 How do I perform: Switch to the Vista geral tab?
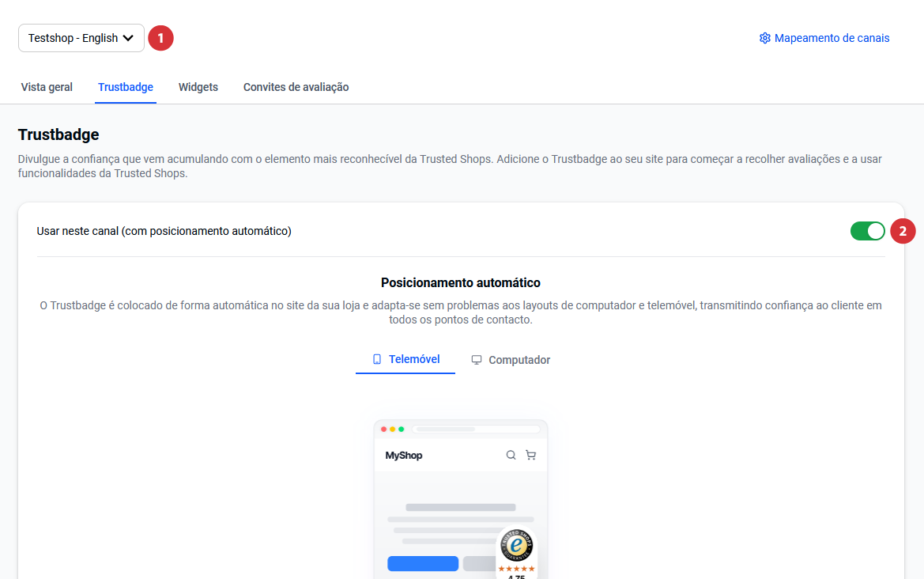click(47, 87)
